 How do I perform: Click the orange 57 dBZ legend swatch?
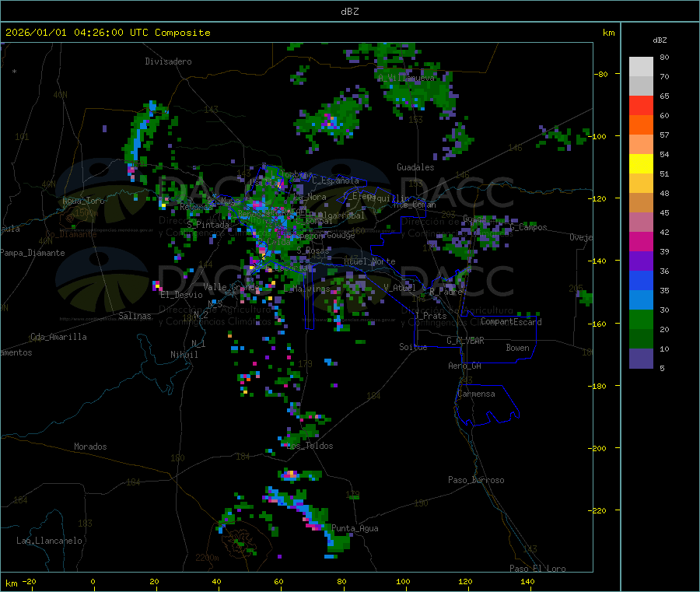click(x=641, y=125)
